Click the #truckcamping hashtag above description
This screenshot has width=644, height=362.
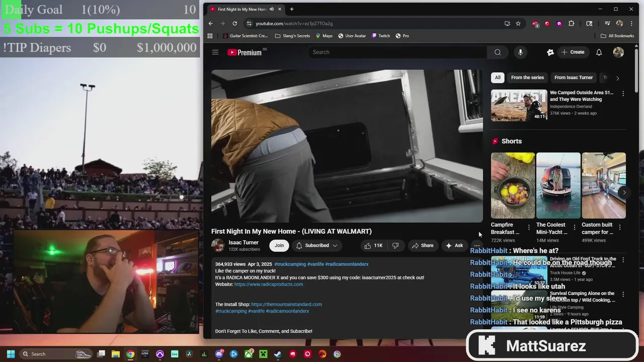[290, 264]
